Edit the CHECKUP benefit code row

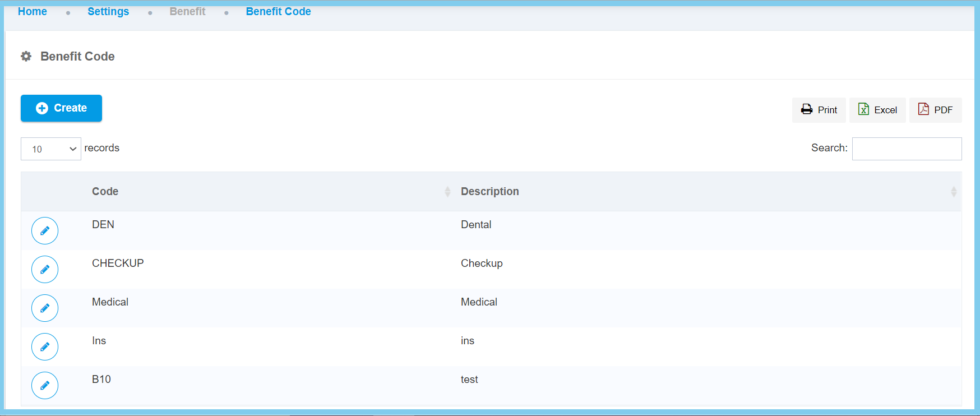(x=45, y=269)
